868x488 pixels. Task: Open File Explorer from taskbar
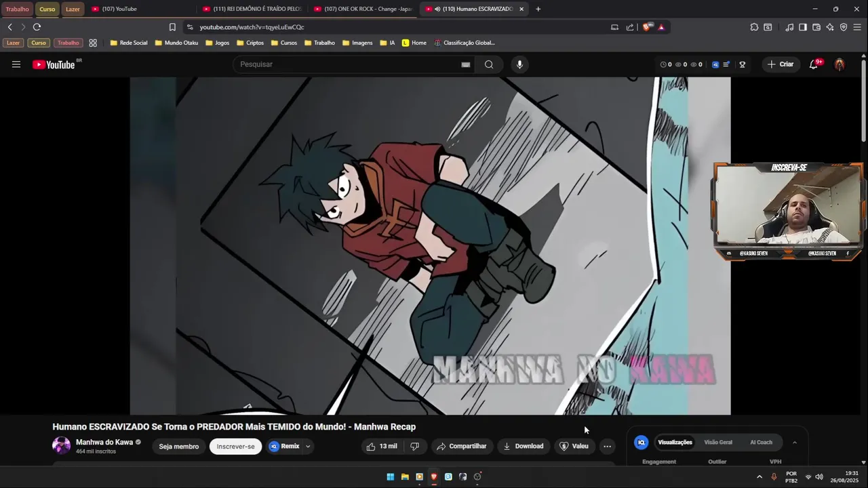point(405,476)
